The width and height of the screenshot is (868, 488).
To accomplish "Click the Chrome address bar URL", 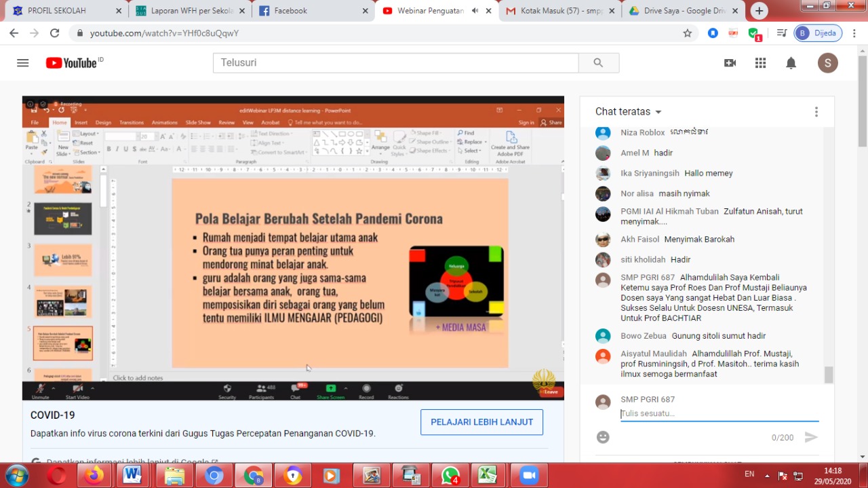I will (164, 33).
